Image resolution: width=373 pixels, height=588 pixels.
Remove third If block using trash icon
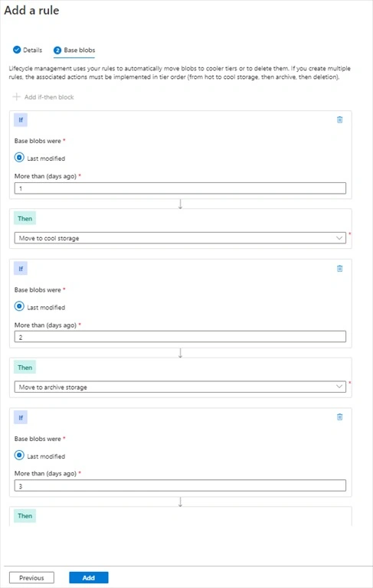(x=339, y=417)
